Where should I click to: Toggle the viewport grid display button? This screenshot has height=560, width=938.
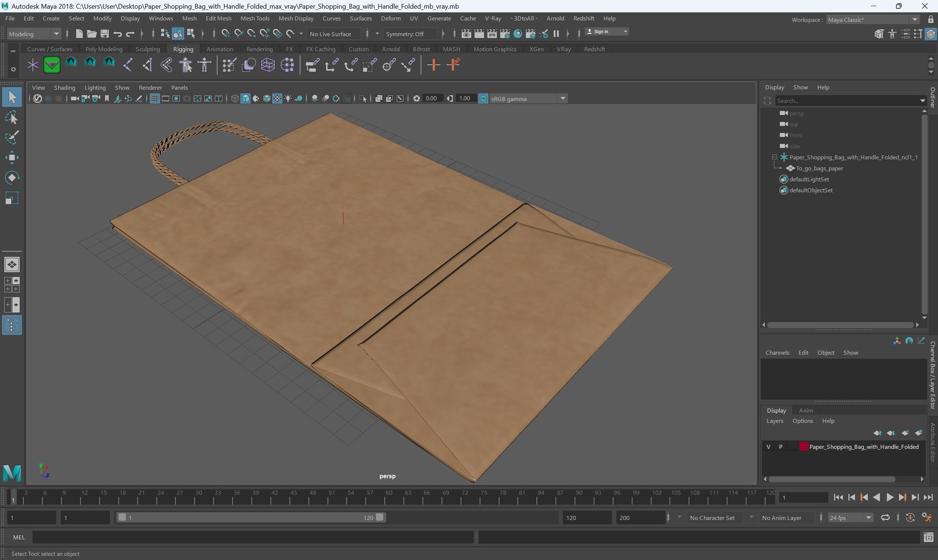click(x=155, y=99)
